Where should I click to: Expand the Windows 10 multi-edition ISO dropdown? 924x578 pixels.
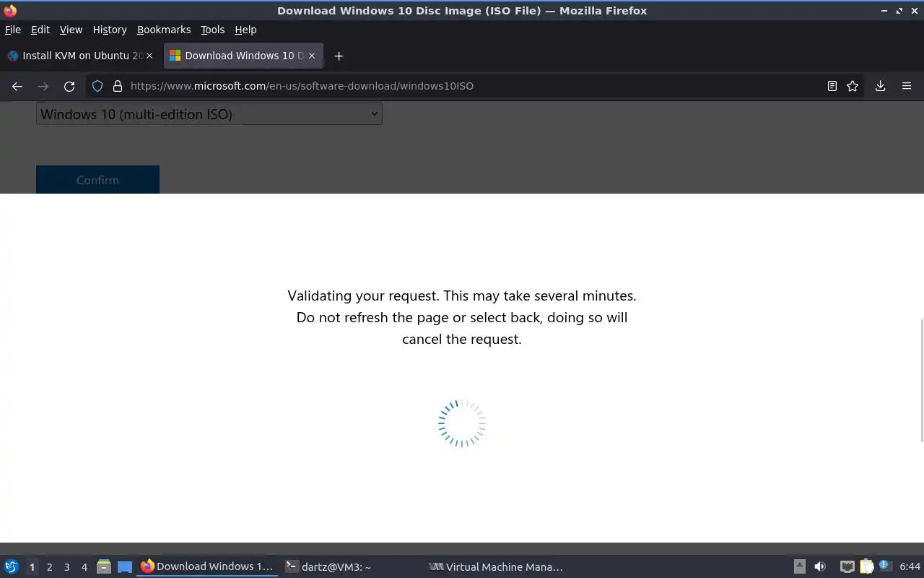click(x=209, y=113)
